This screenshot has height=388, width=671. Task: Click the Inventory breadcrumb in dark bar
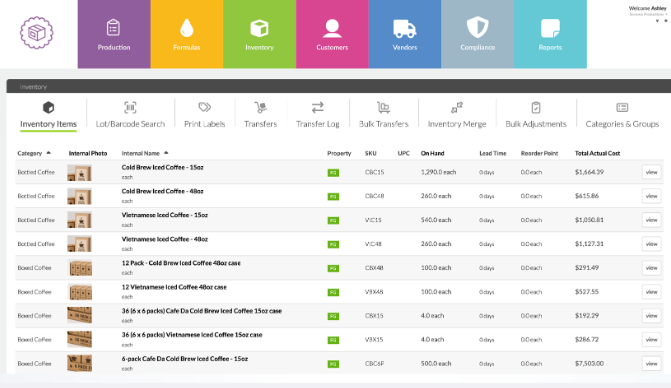[33, 87]
